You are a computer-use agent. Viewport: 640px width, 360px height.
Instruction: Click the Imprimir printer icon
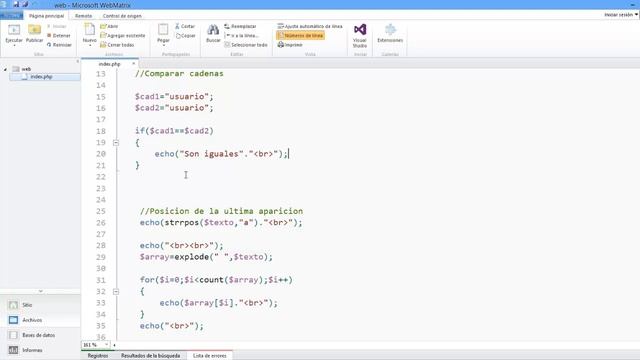281,45
